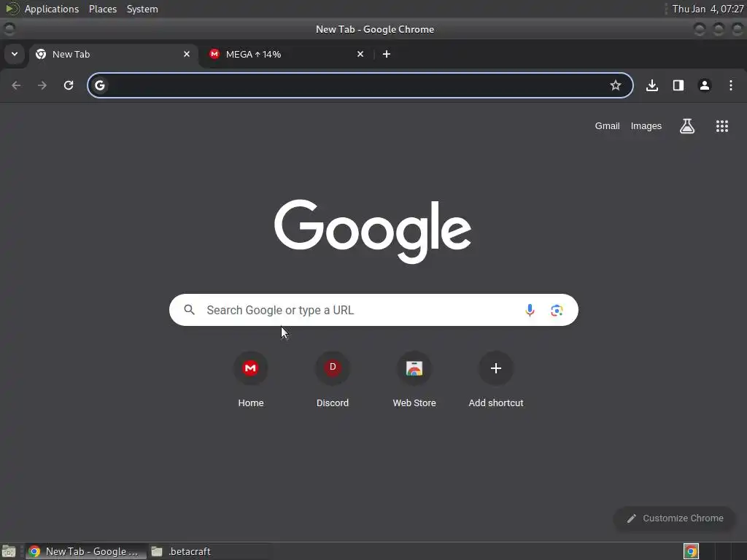747x560 pixels.
Task: Click the magnifier icon in search box
Action: pos(189,310)
